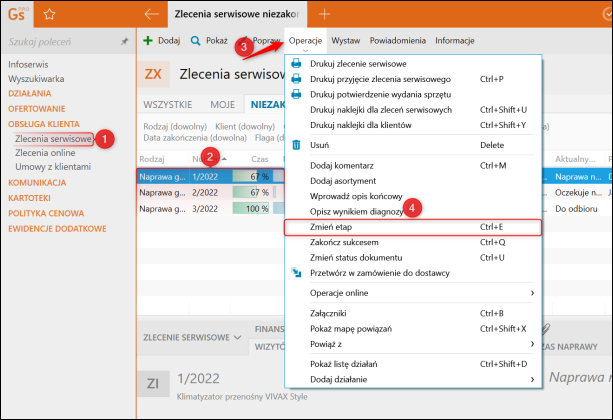Click the green plus Dodaj icon
The image size is (613, 420).
(x=148, y=41)
